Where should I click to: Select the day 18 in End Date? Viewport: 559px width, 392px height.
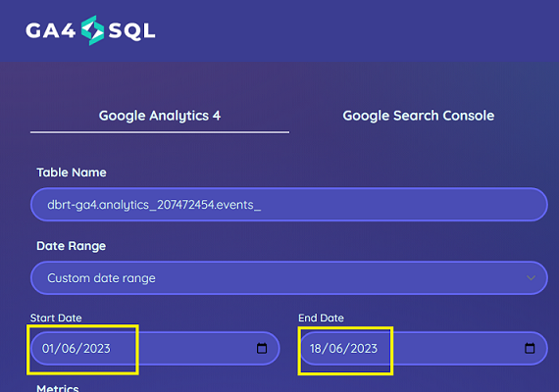316,349
